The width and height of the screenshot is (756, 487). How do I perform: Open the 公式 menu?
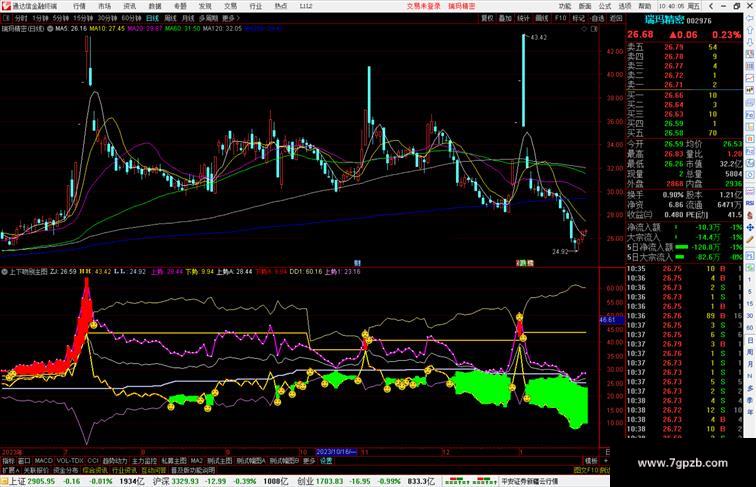pyautogui.click(x=605, y=6)
